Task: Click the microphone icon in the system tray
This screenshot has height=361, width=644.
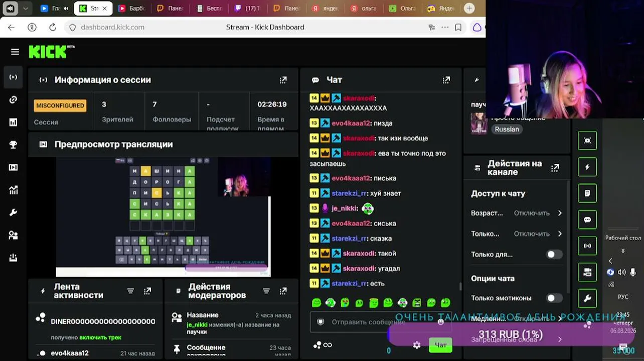Action: coord(633,272)
